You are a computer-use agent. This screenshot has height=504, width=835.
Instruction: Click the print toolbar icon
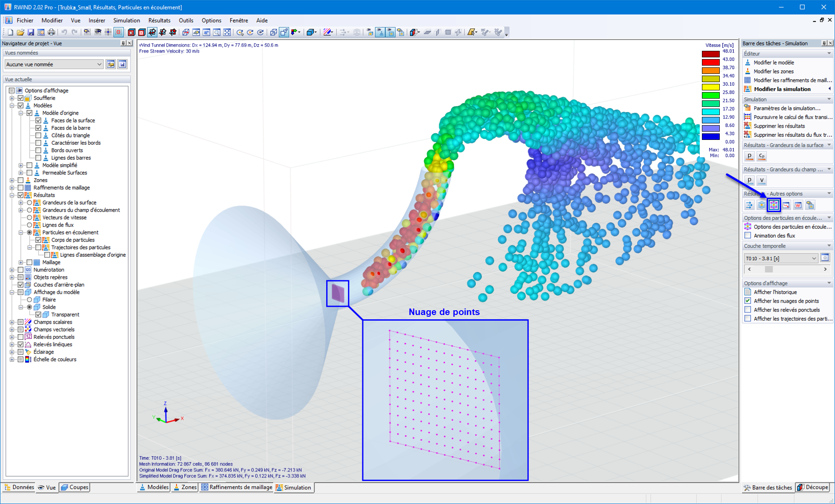click(51, 32)
